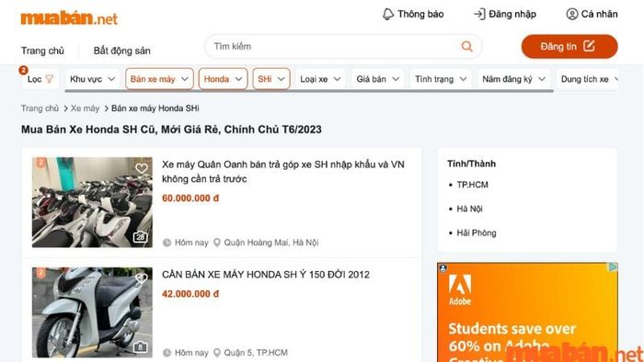
Task: Expand the Khu vực dropdown
Action: 92,79
